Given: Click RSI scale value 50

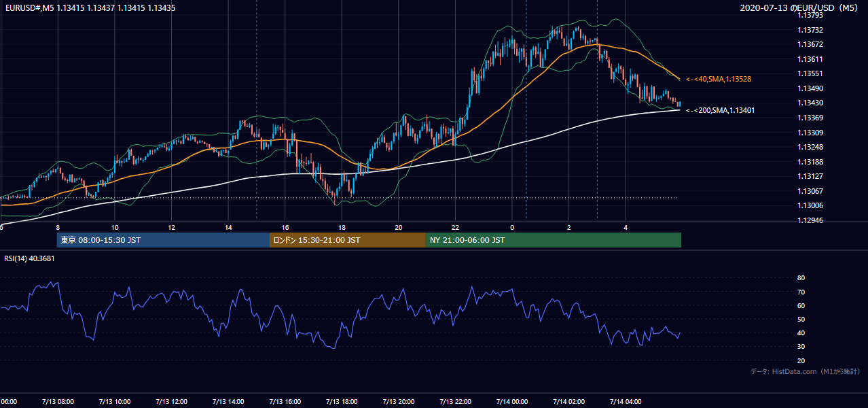Looking at the screenshot, I should pos(801,319).
